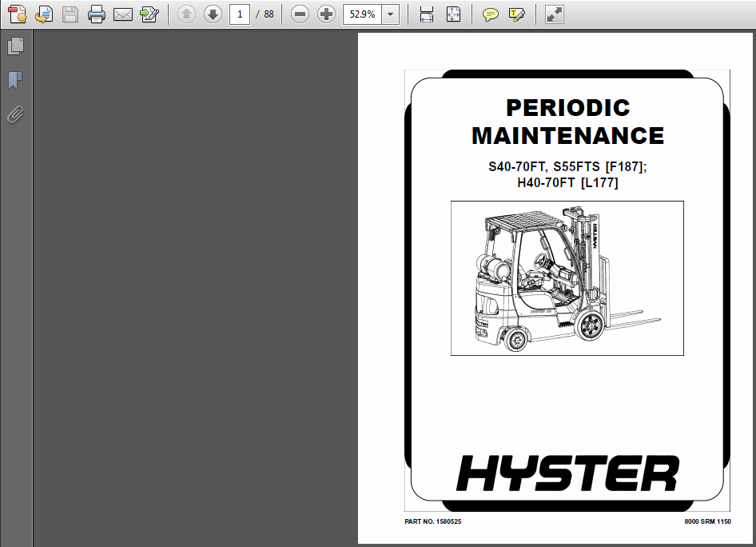The image size is (756, 547).
Task: Go to previous page up arrow
Action: coord(186,14)
